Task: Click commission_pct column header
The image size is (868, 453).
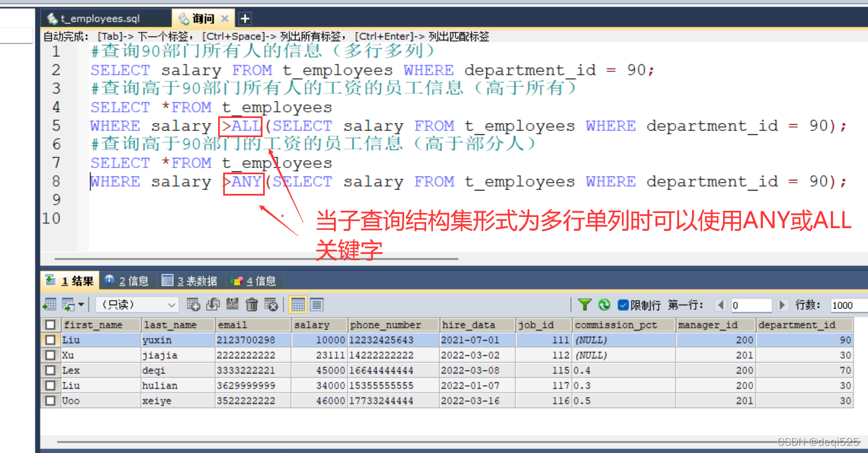Action: pyautogui.click(x=624, y=325)
